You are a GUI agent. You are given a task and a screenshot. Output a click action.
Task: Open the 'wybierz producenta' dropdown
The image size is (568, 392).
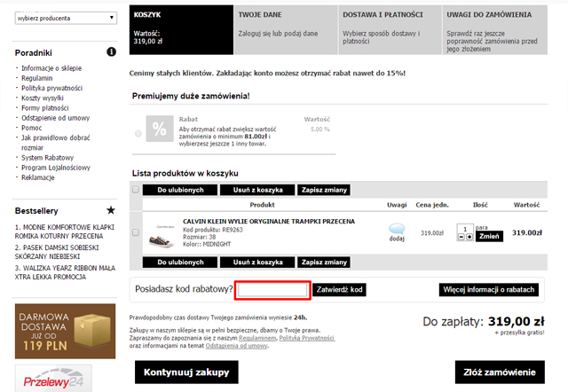(65, 17)
